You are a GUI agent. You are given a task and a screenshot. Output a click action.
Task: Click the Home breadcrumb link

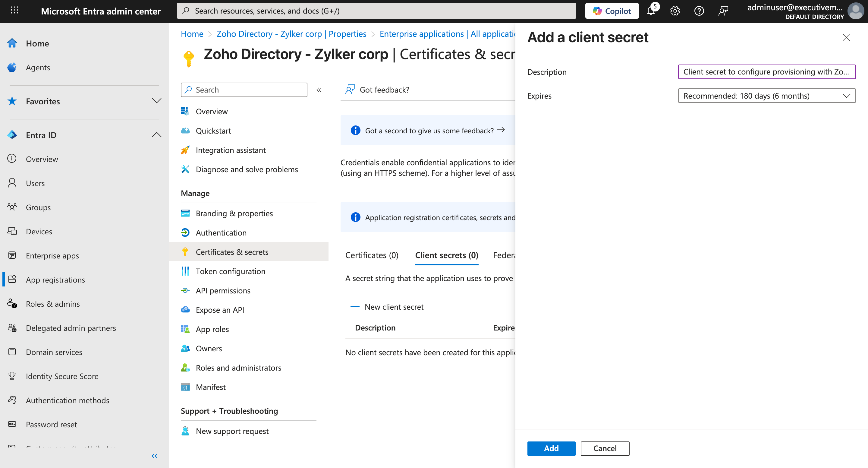click(192, 34)
